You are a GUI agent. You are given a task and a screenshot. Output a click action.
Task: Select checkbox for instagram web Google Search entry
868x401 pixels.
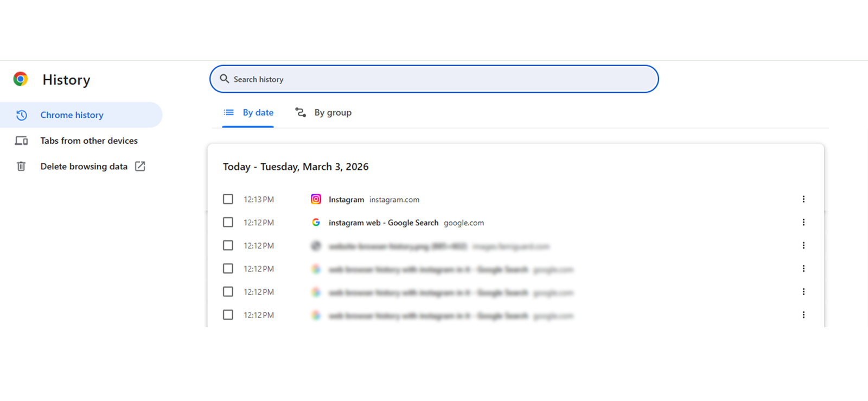point(228,222)
